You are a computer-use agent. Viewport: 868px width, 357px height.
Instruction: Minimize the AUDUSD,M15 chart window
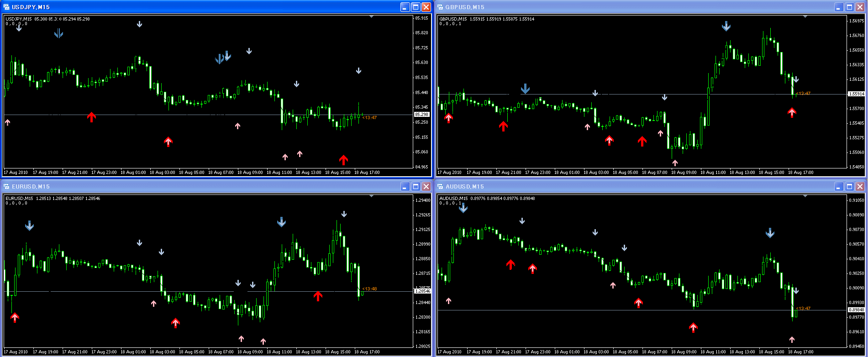point(839,186)
